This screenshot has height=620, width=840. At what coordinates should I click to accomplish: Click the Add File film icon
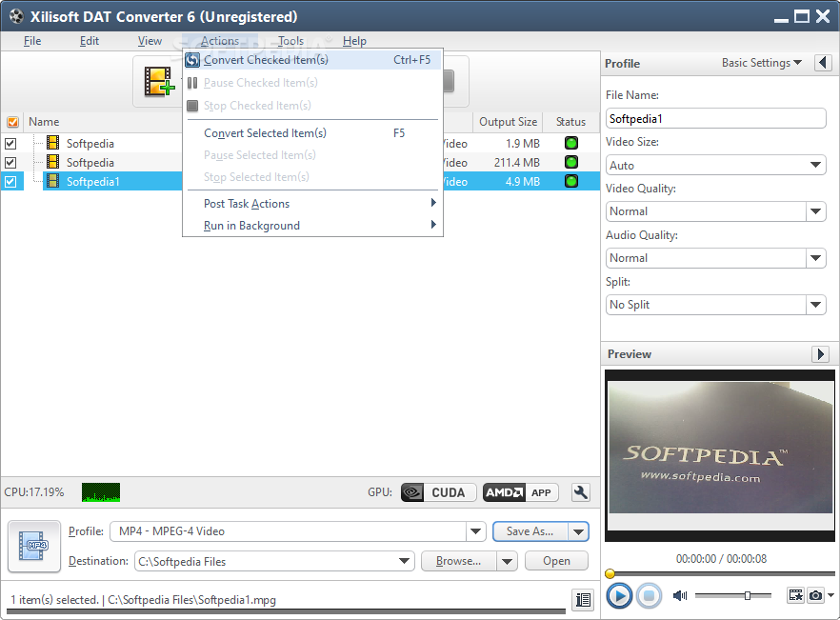(x=159, y=82)
